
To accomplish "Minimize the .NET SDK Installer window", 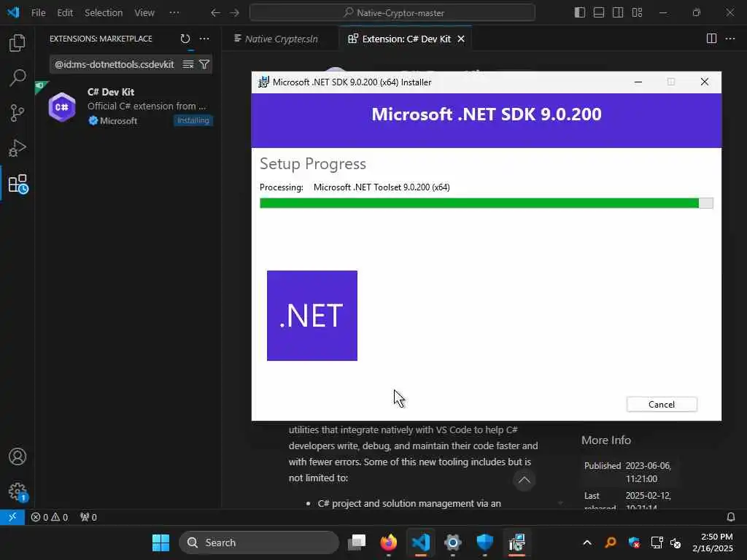I will point(638,82).
